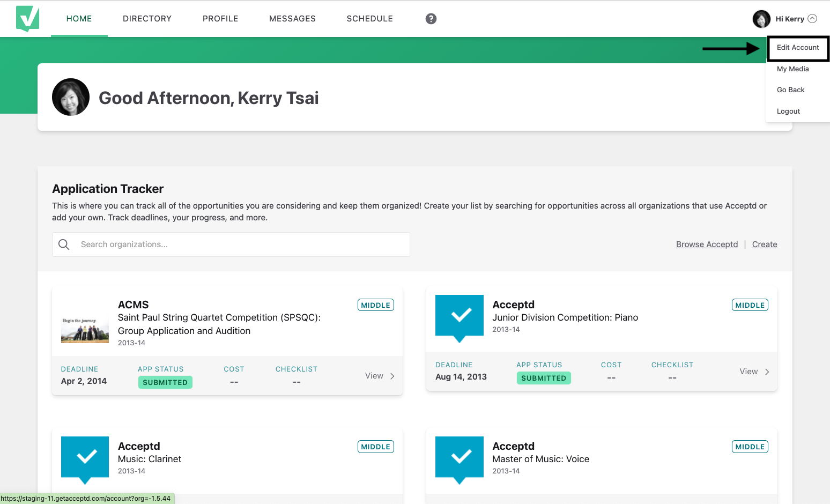Click COST label on the Piano card
This screenshot has width=830, height=504.
[x=611, y=365]
